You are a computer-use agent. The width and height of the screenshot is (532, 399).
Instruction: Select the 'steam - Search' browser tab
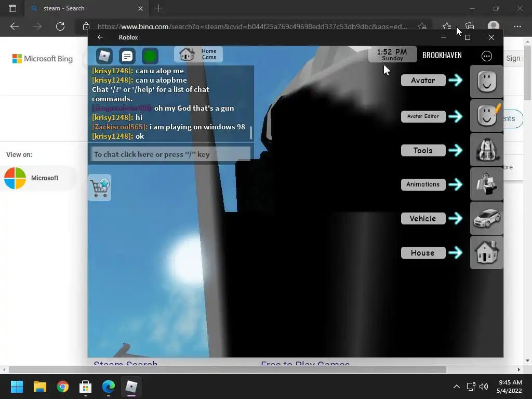click(86, 8)
